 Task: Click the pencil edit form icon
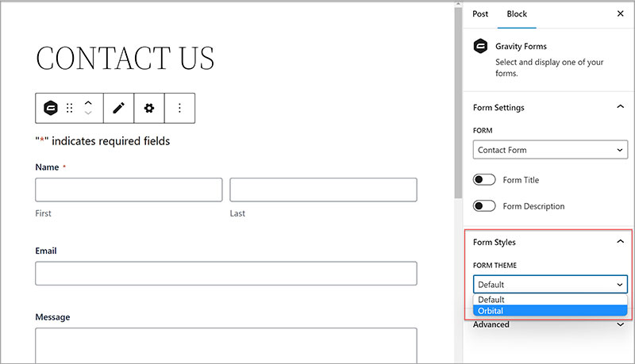(x=118, y=109)
